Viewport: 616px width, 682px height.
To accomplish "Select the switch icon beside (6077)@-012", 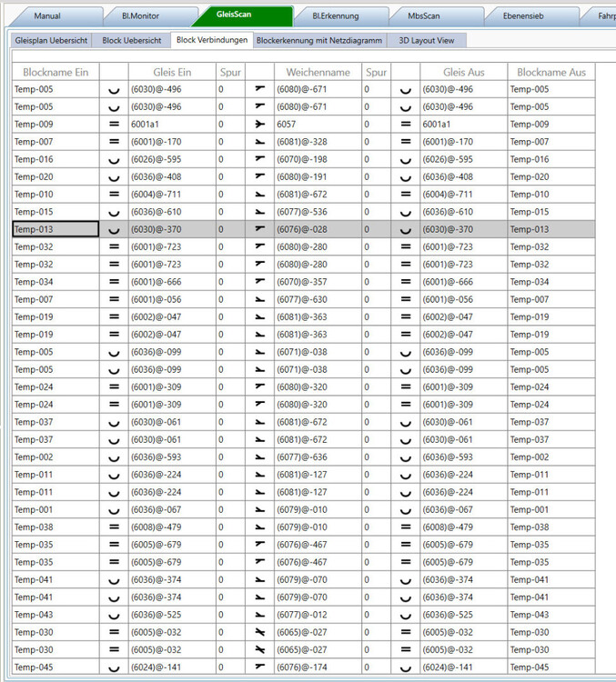I will tap(260, 615).
